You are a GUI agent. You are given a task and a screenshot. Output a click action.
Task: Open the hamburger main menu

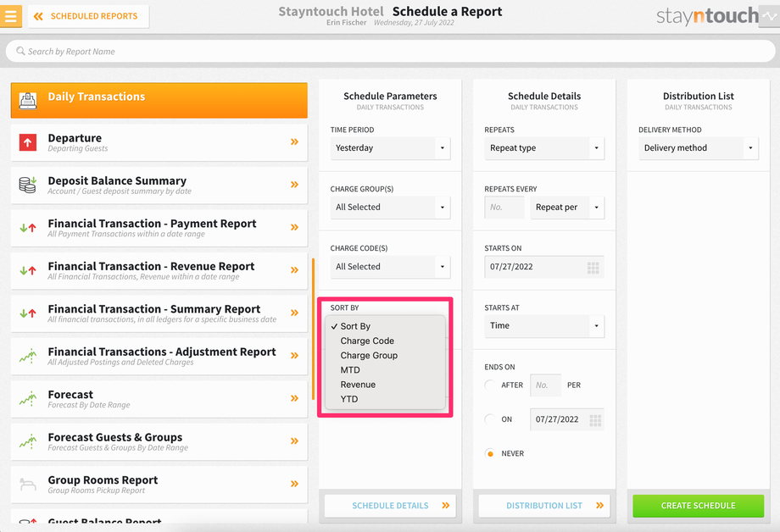pos(10,16)
